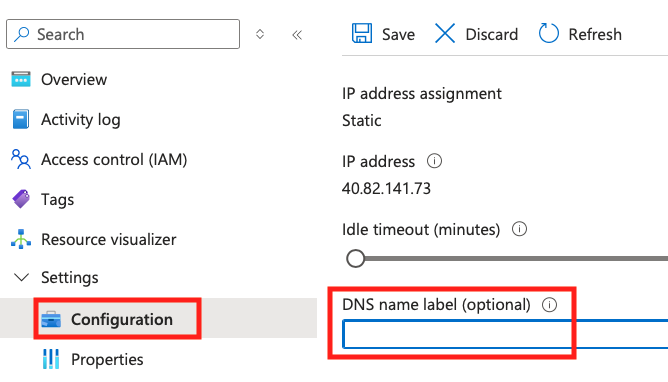Collapse the sidebar with double chevron
Viewport: 668px width, 382px height.
297,34
